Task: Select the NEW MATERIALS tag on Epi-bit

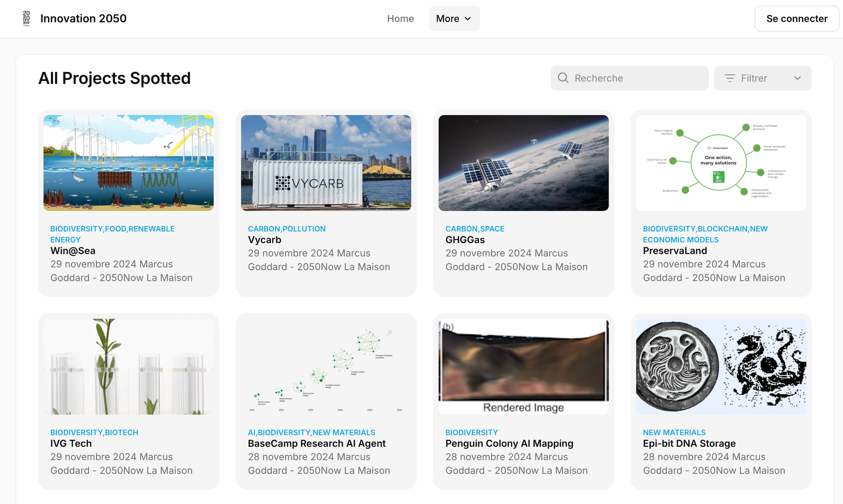Action: (x=674, y=432)
